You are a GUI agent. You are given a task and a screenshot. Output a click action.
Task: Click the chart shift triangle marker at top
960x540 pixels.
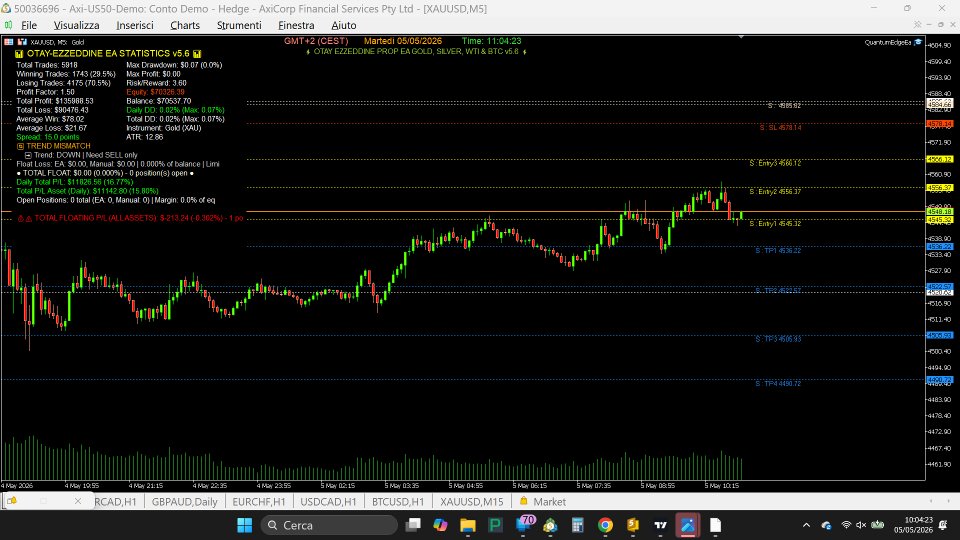point(741,37)
